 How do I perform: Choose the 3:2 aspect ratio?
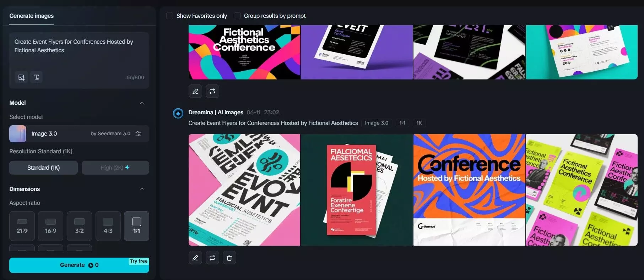point(79,226)
